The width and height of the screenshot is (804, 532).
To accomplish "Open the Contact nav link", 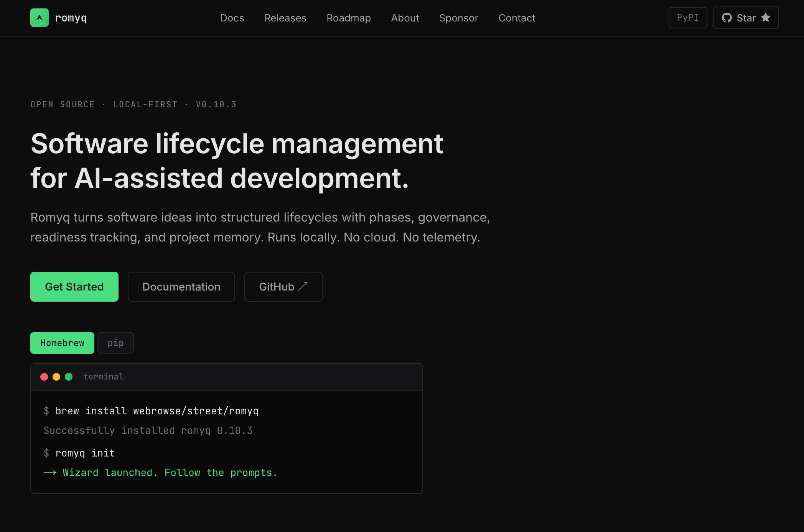I will click(x=517, y=18).
